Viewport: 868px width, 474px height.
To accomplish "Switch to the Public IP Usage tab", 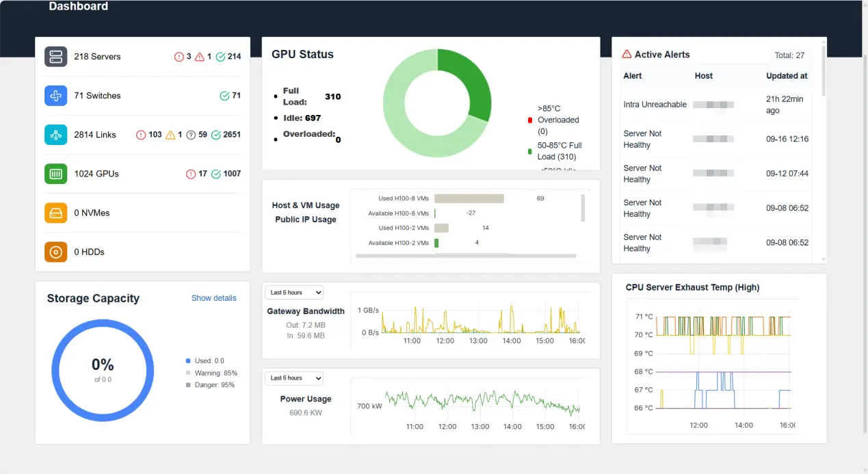I will [x=306, y=220].
